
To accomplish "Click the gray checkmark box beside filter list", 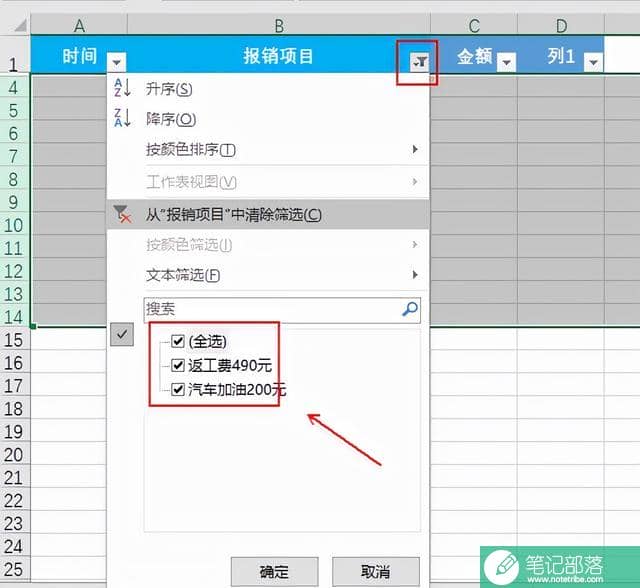I will click(x=122, y=335).
